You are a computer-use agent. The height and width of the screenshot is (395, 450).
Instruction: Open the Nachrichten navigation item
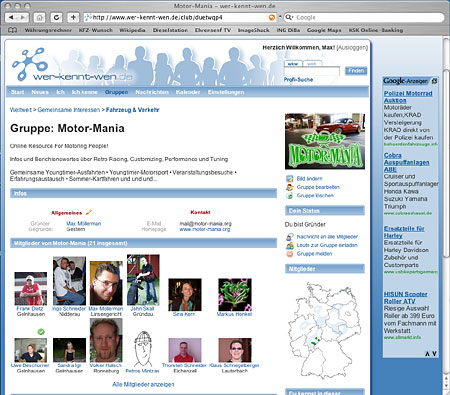[x=152, y=92]
